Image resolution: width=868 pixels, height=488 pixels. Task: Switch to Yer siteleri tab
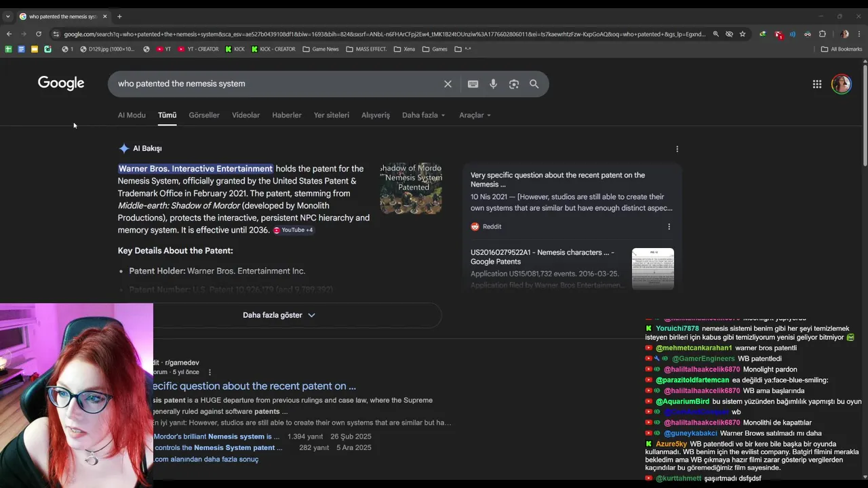tap(332, 115)
